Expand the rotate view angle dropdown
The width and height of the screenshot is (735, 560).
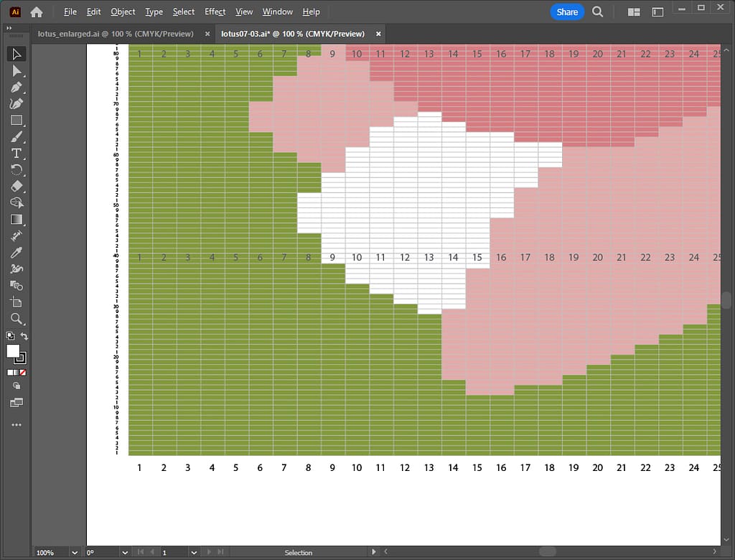click(x=125, y=553)
